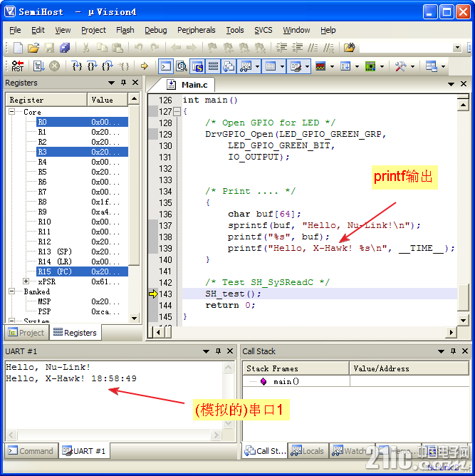
Task: Click the editor horizontal scroll-right arrow
Action: (x=451, y=332)
